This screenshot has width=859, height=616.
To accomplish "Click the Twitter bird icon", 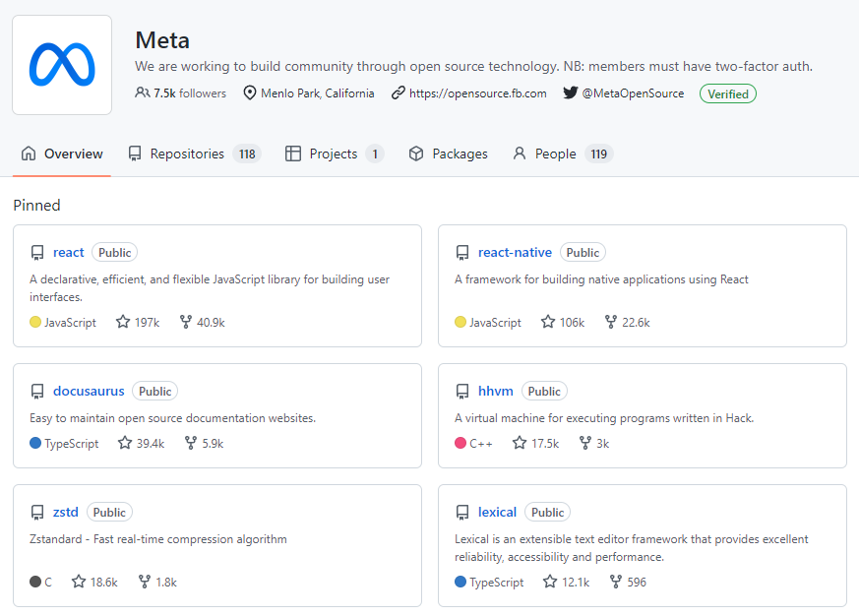I will pos(570,93).
